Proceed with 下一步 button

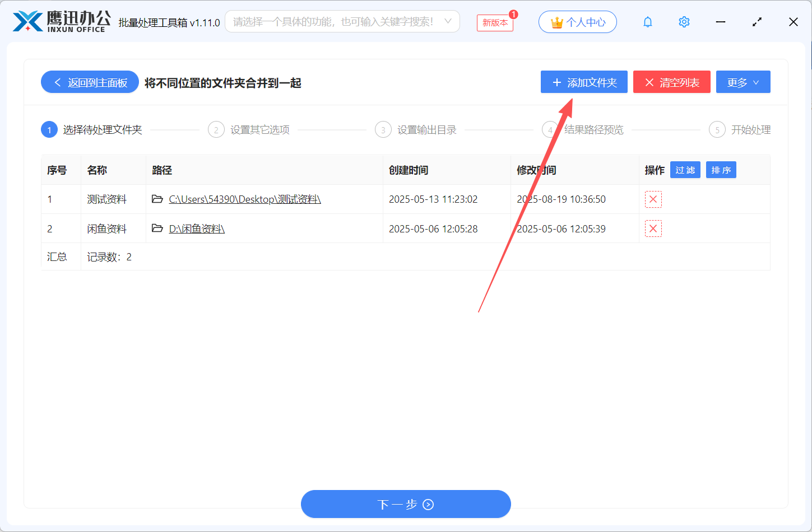pos(406,504)
